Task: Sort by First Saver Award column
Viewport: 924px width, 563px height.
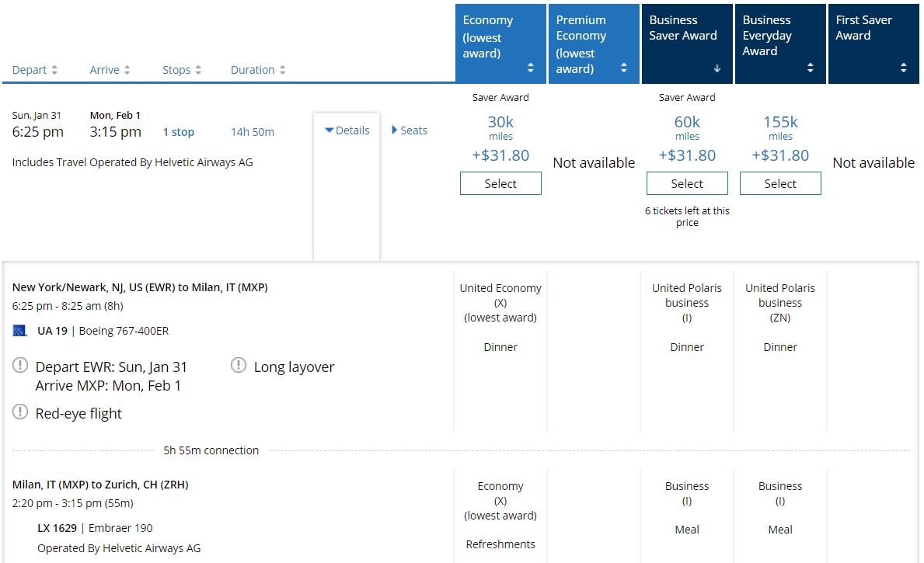Action: [x=903, y=68]
